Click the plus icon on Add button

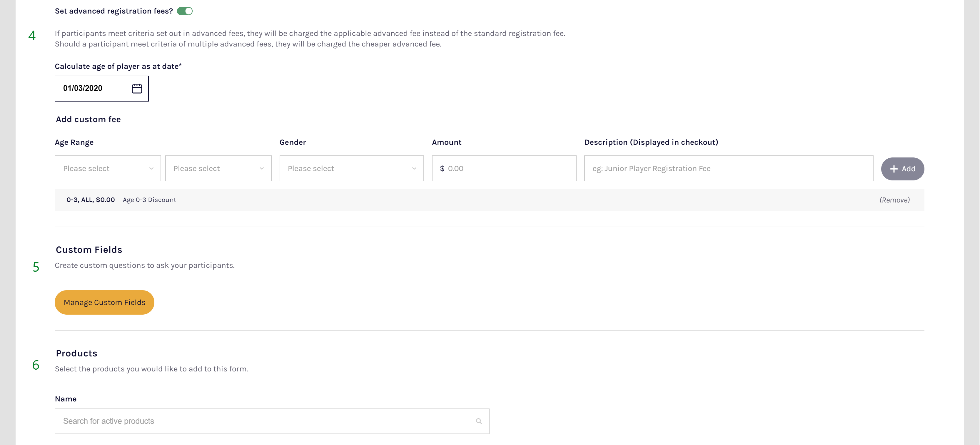pyautogui.click(x=894, y=169)
